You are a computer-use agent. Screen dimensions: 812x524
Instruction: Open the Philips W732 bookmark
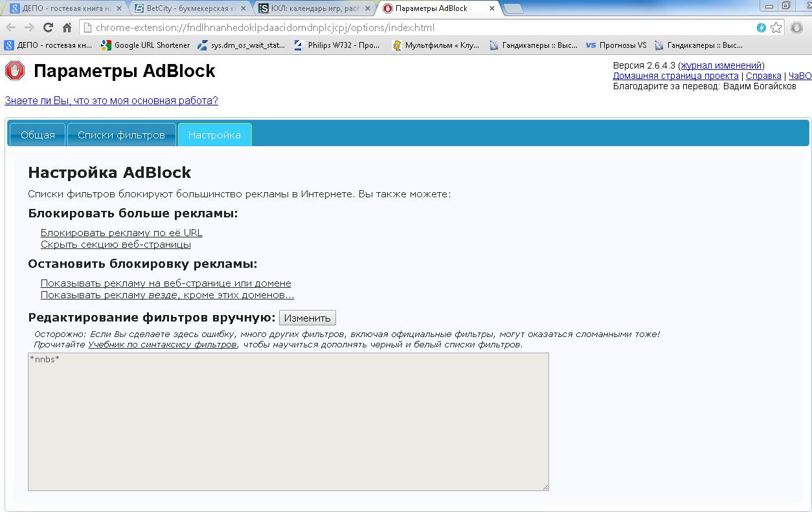coord(337,45)
